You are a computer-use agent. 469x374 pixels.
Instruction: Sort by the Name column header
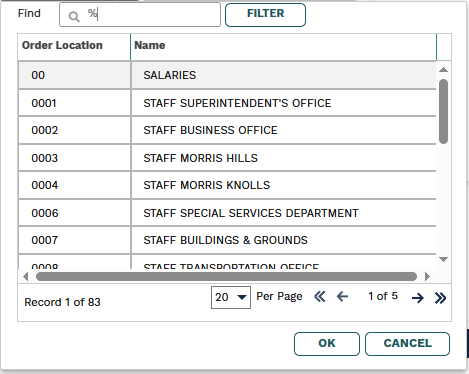click(x=283, y=46)
